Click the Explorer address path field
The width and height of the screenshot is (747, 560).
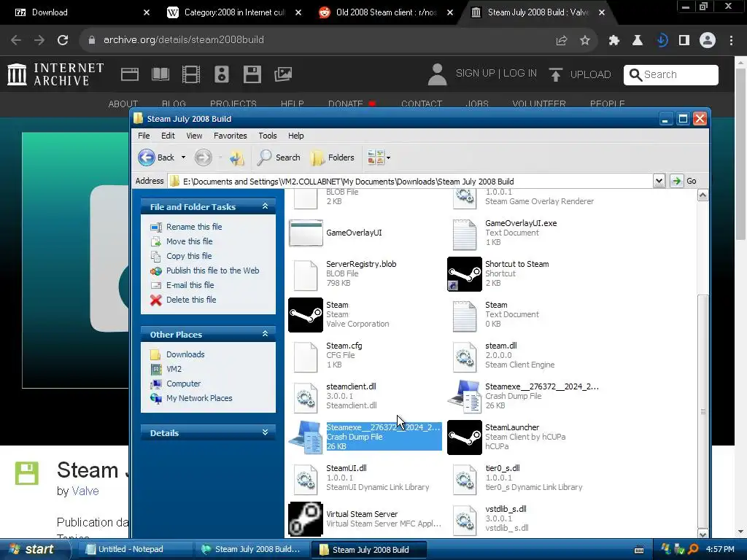(x=410, y=181)
